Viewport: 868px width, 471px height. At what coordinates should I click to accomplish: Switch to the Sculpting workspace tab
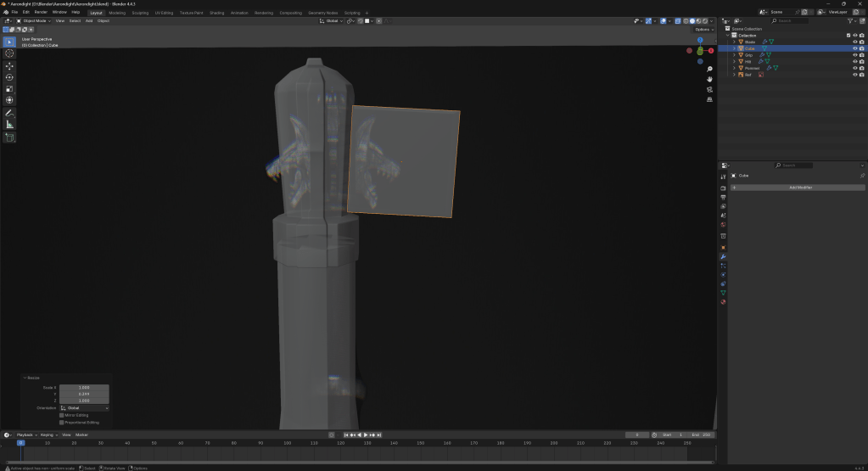pyautogui.click(x=139, y=13)
